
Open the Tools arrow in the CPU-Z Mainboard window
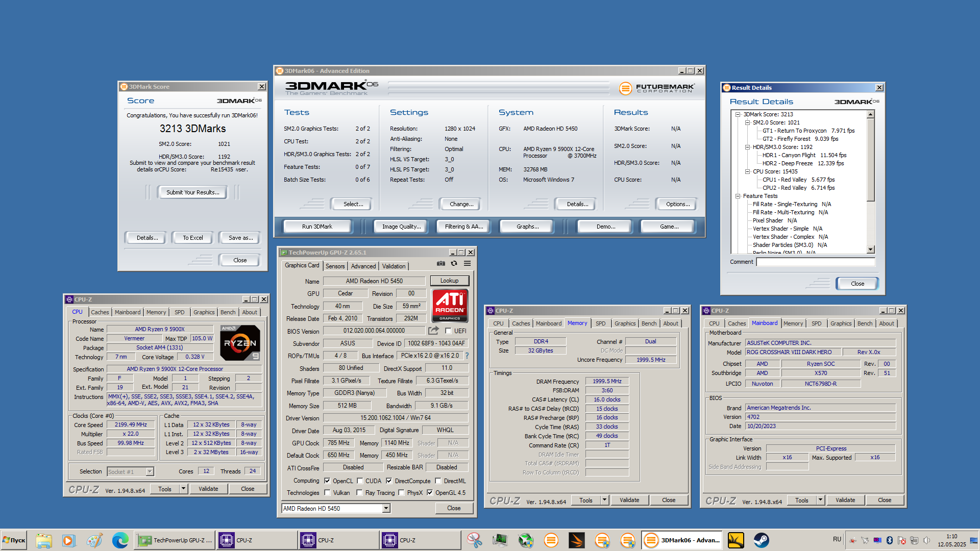820,500
